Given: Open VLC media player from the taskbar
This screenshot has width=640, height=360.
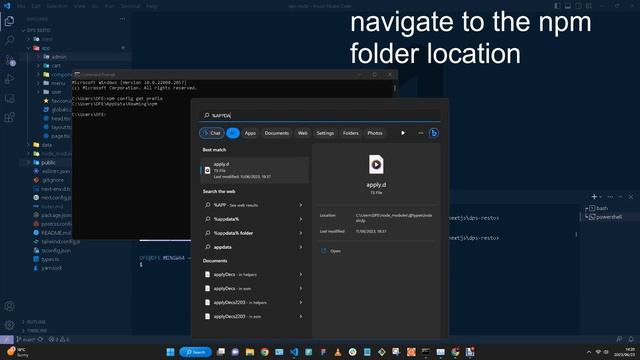Looking at the screenshot, I should coord(338,352).
